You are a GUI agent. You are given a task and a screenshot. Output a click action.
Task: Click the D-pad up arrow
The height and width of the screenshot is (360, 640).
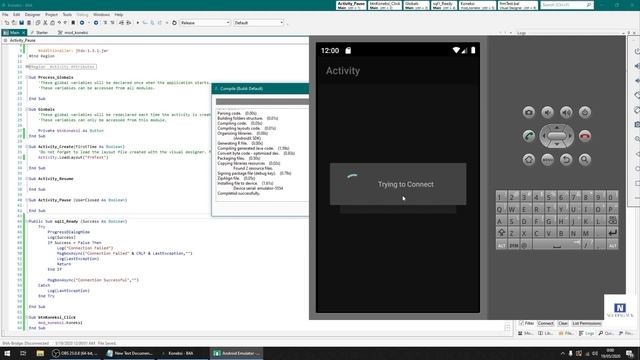click(557, 128)
